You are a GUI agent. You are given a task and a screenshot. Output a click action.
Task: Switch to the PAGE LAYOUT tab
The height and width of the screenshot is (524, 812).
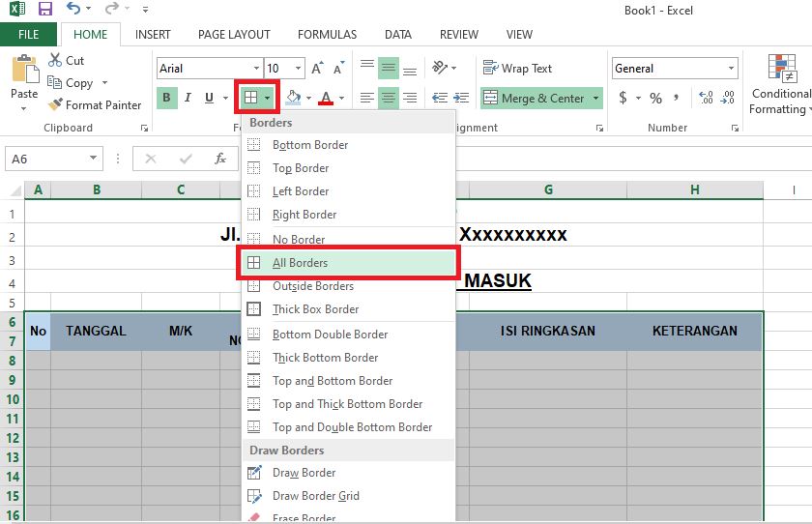click(x=234, y=35)
